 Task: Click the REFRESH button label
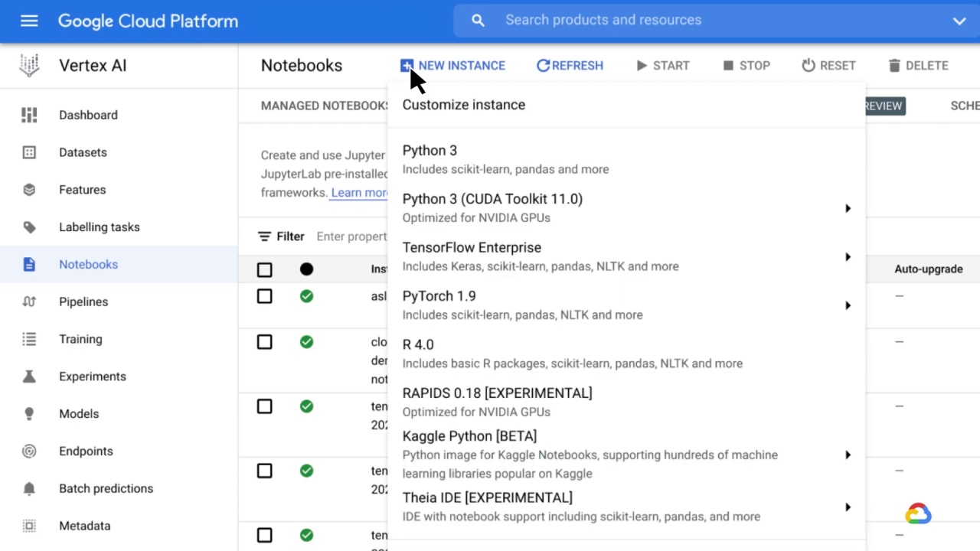[x=577, y=66]
